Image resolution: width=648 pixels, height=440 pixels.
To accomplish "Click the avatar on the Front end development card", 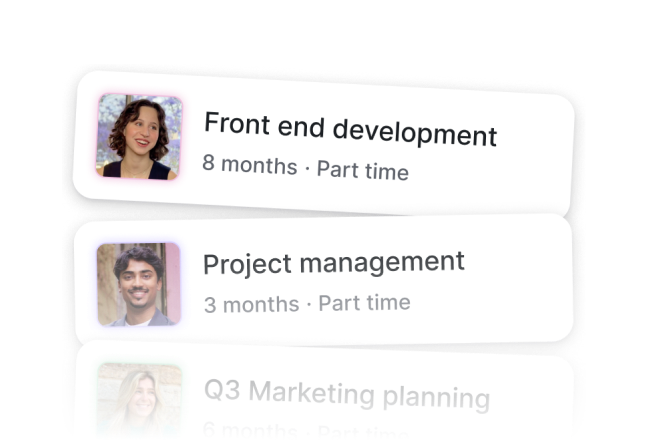I will click(139, 137).
